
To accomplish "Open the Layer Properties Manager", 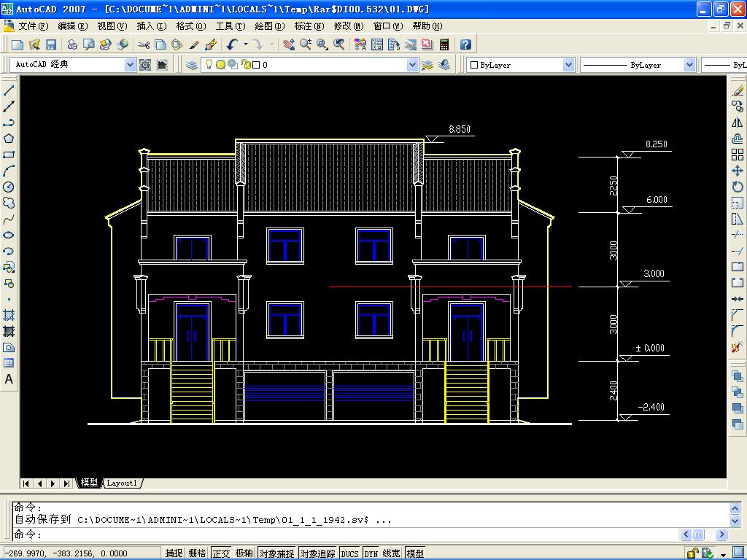I will pyautogui.click(x=192, y=65).
